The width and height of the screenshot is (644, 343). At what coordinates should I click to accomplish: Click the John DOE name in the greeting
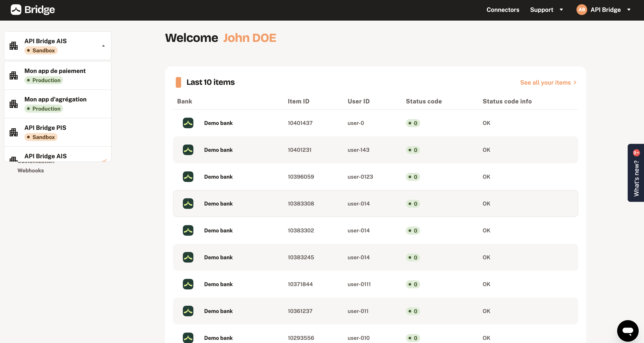pyautogui.click(x=250, y=38)
